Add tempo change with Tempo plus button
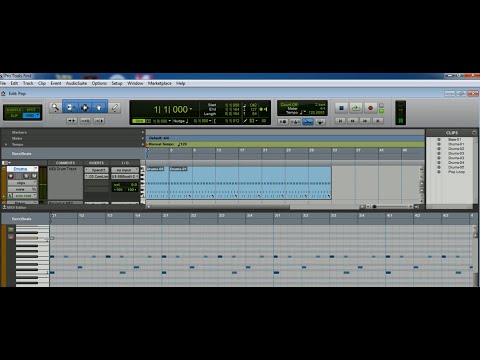 coord(143,144)
